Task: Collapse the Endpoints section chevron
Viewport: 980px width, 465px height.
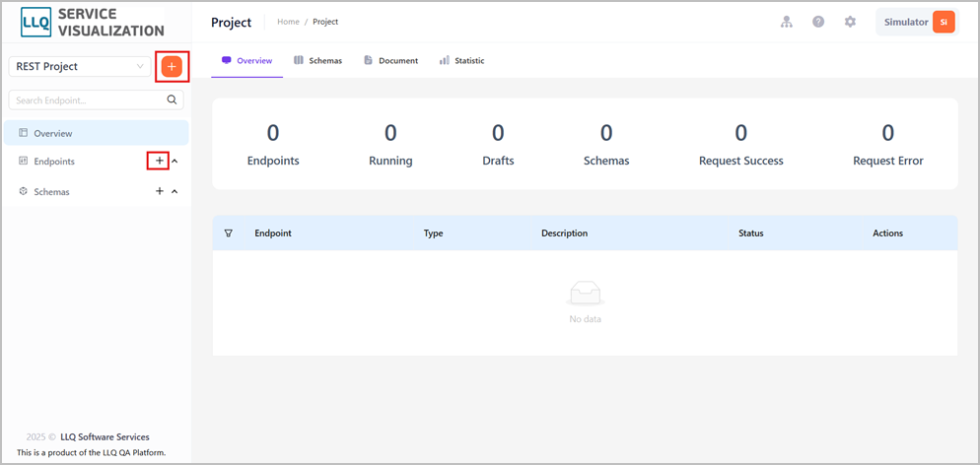Action: pyautogui.click(x=175, y=161)
